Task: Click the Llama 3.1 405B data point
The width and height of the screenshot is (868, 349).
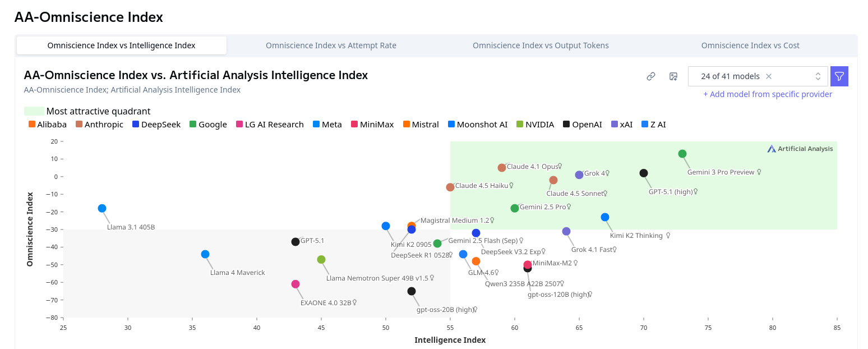Action: (102, 208)
